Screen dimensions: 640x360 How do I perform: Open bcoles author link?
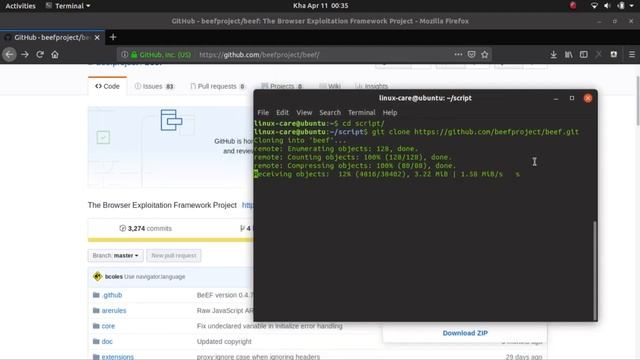113,276
